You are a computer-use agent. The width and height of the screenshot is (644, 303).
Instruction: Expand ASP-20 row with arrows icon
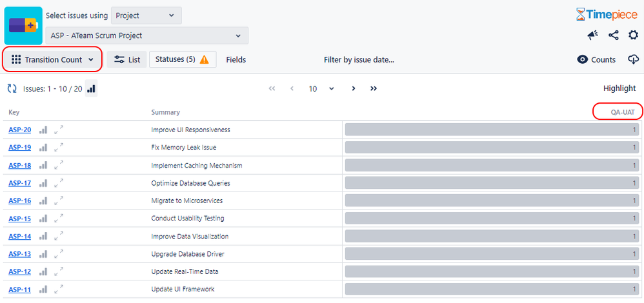[x=59, y=130]
